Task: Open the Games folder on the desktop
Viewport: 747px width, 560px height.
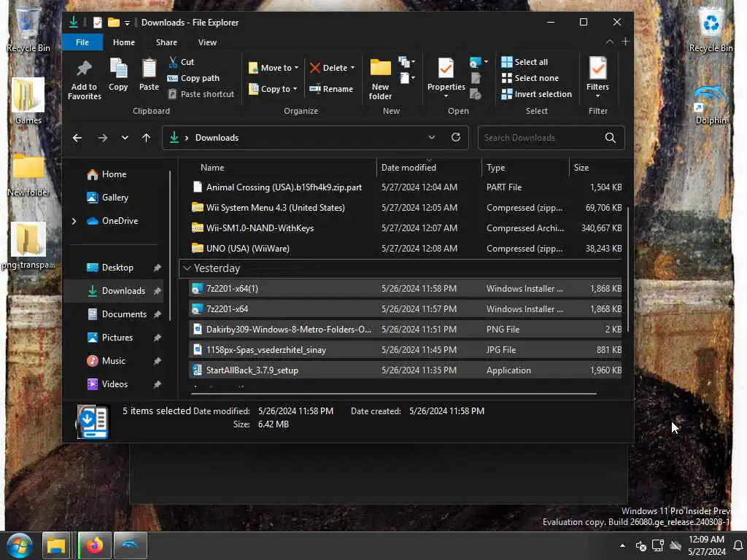Action: [x=28, y=101]
